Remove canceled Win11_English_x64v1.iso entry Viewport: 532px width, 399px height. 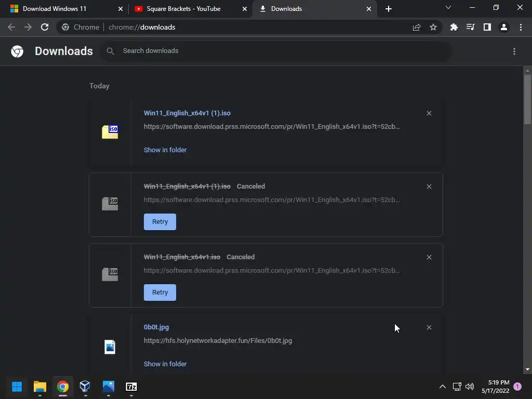(x=429, y=257)
